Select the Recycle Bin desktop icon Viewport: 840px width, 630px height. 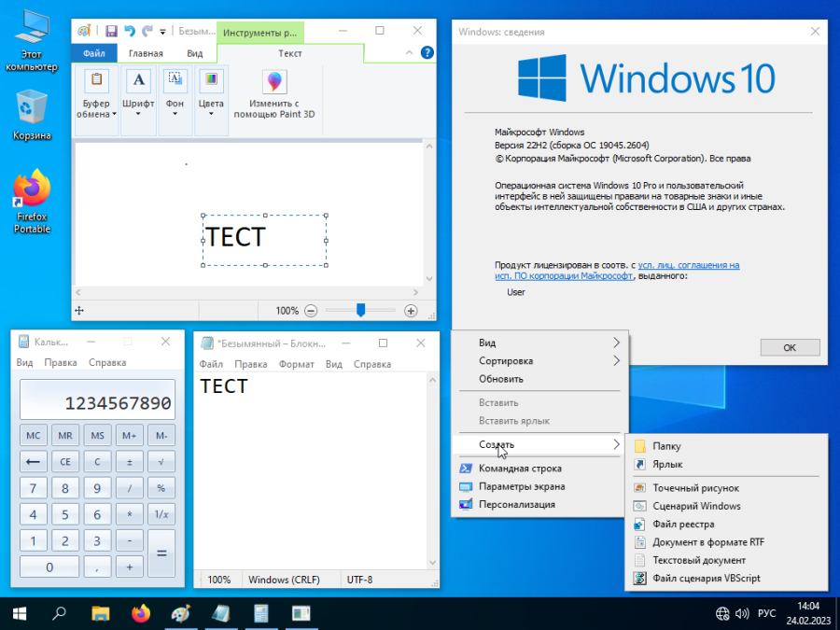(32, 115)
